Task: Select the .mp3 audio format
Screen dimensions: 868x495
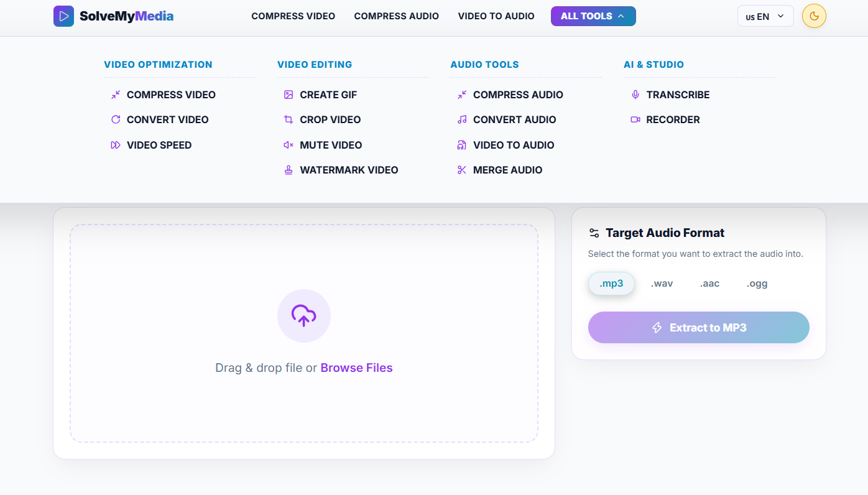Action: (x=611, y=284)
